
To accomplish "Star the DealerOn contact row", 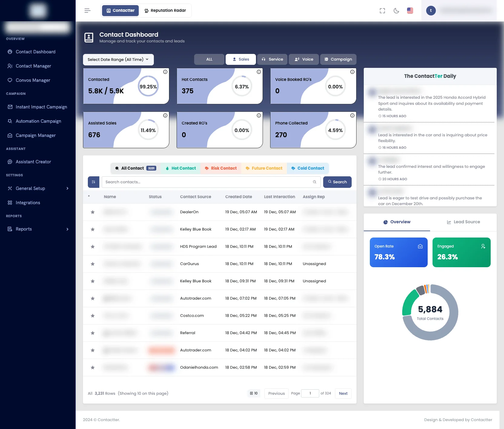I will pos(93,212).
